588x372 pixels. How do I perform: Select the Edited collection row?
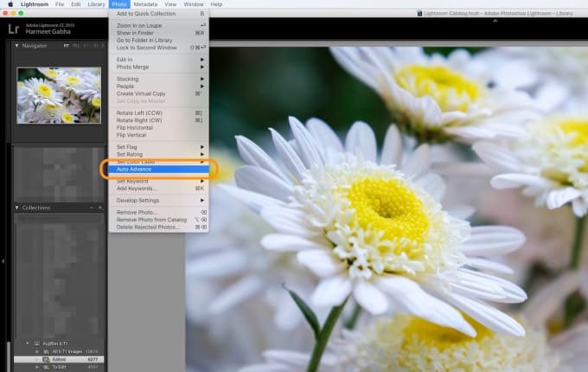(59, 359)
